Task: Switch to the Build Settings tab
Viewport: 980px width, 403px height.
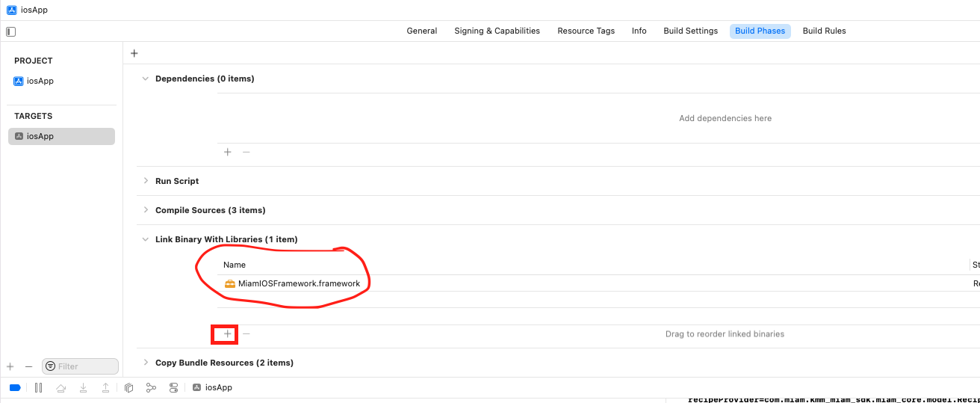Action: [690, 31]
